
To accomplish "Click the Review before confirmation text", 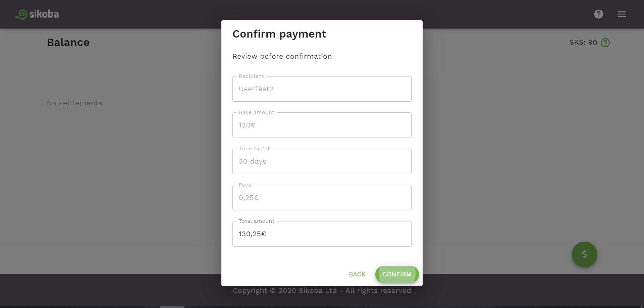I will point(282,56).
